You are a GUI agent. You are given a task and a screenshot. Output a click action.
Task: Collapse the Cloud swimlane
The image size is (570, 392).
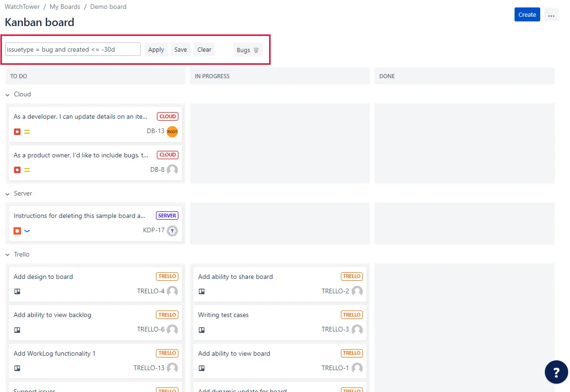click(x=7, y=95)
